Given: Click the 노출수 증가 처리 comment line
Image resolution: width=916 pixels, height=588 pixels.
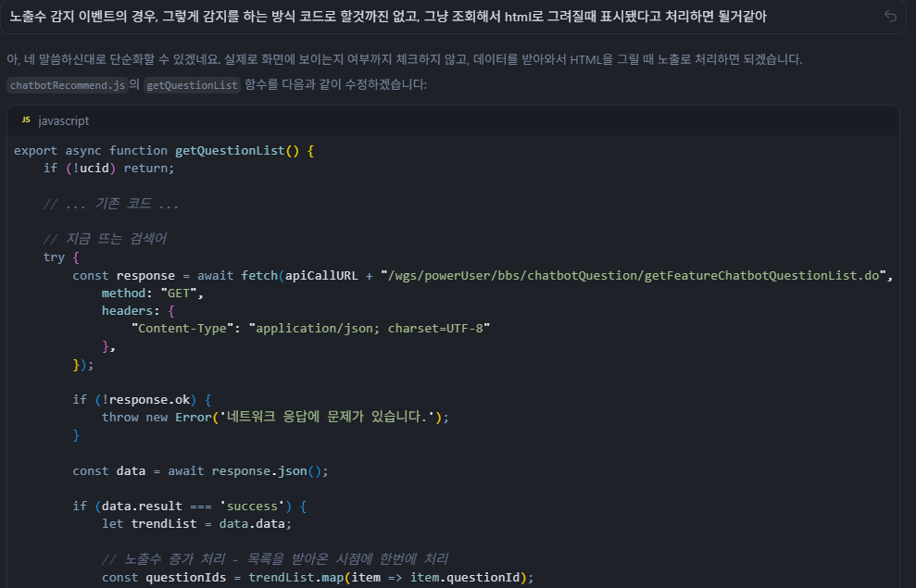Looking at the screenshot, I should click(274, 559).
